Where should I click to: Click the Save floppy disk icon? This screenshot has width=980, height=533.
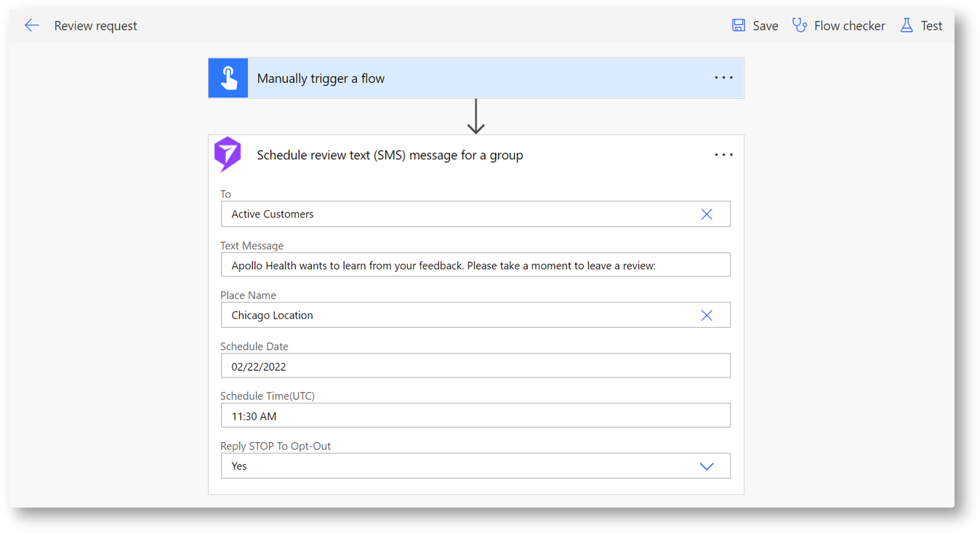(739, 25)
